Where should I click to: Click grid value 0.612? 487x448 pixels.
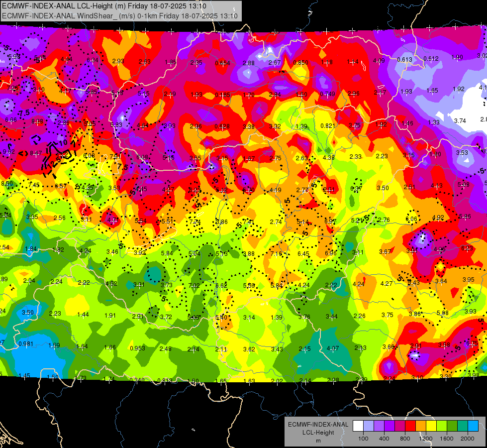tap(431, 58)
